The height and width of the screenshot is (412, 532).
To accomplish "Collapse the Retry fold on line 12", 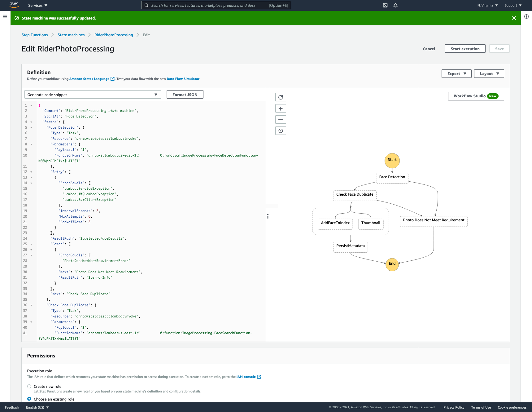I will click(31, 172).
